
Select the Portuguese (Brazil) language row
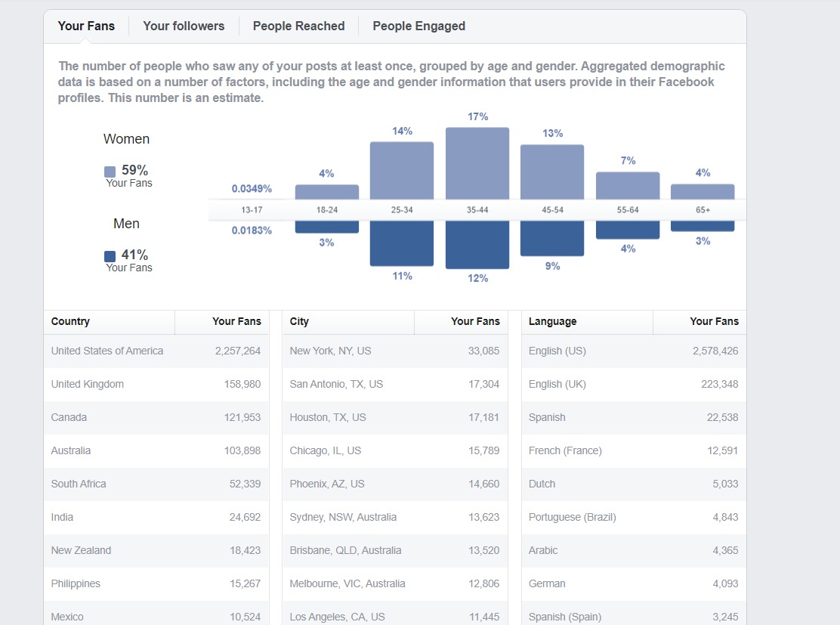tap(634, 517)
